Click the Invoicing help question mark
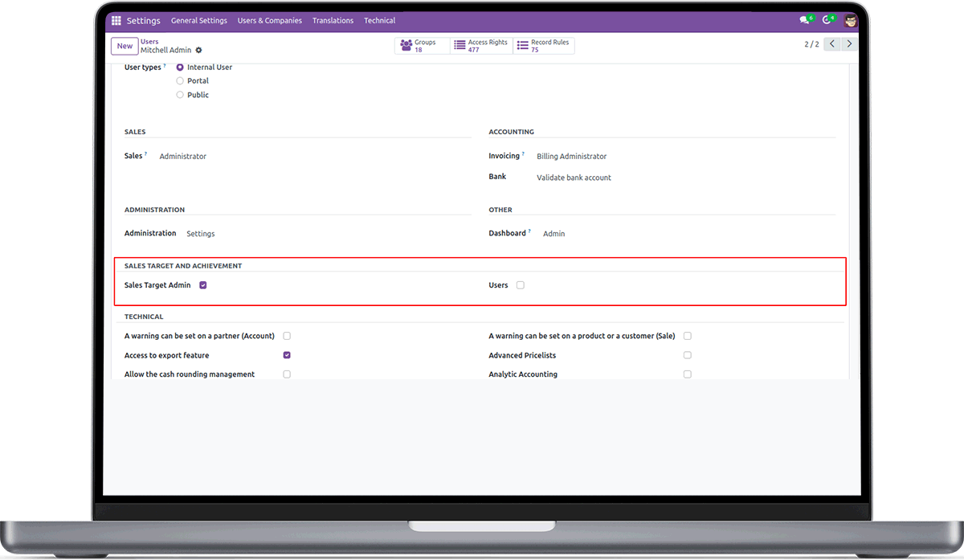This screenshot has height=560, width=964. tap(523, 154)
